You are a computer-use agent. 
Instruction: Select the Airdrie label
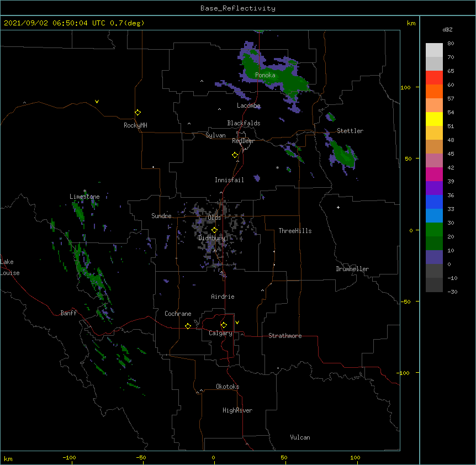(223, 297)
